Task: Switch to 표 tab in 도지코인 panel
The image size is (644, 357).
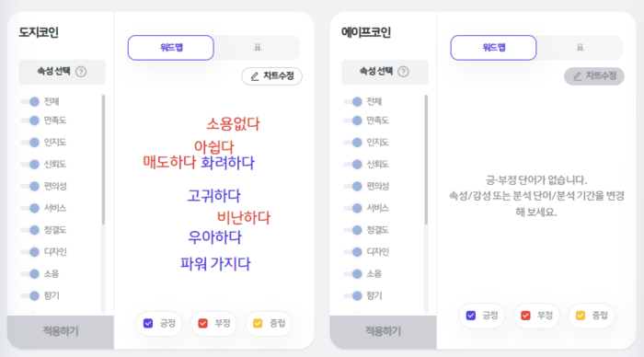Action: [x=258, y=48]
